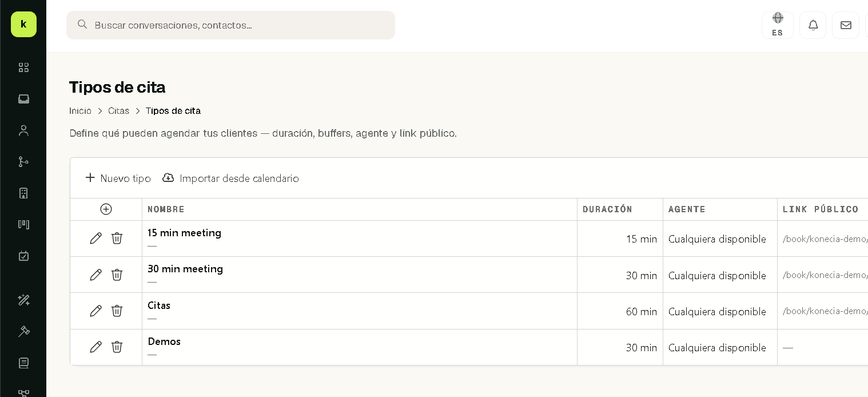Select the 30 min meeting name

click(x=185, y=269)
